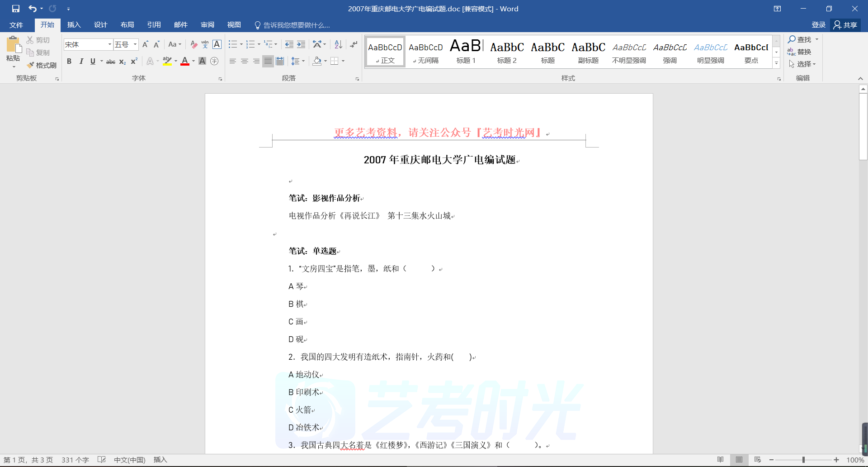This screenshot has height=467, width=868.
Task: Click the Undo arrow in the title bar
Action: [x=32, y=9]
